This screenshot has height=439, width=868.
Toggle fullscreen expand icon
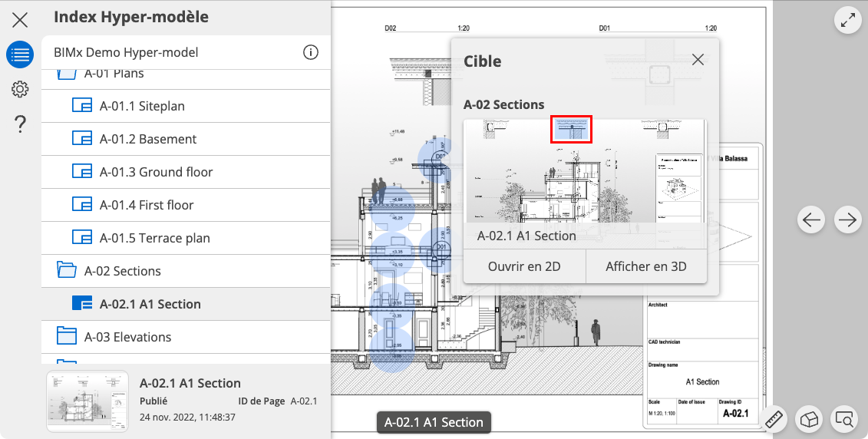click(x=848, y=21)
